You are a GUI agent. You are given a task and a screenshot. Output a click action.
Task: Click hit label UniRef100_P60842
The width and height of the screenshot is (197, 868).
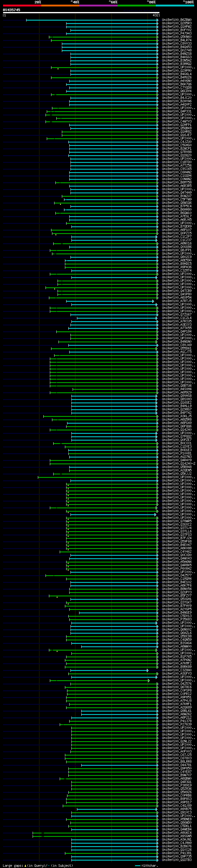177,569
